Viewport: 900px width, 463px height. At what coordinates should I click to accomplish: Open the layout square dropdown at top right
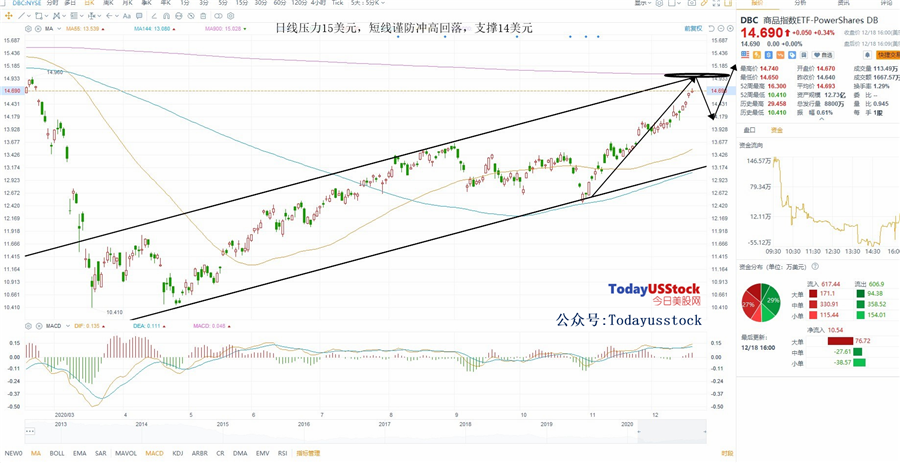675,3
